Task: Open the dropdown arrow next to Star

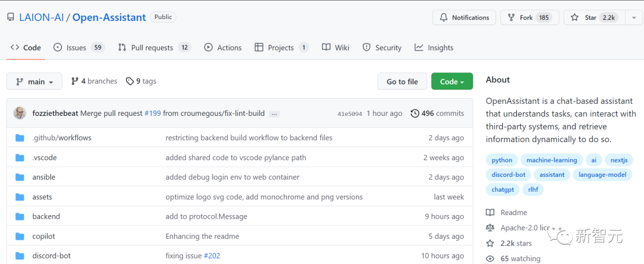Action: [633, 17]
